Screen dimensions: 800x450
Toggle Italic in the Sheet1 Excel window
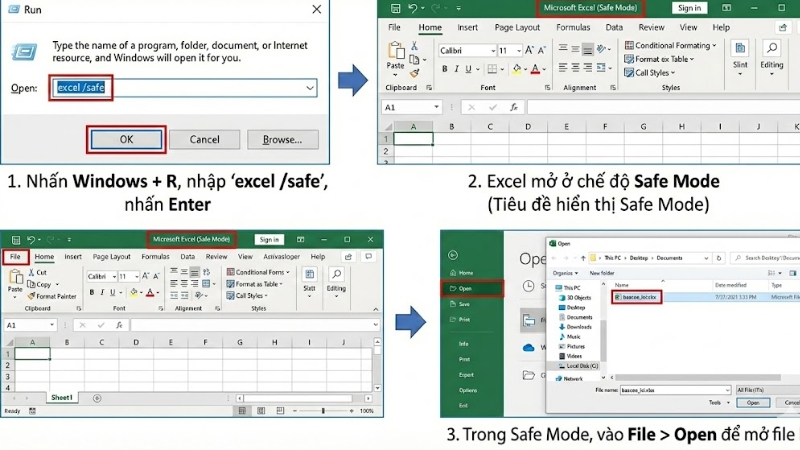coord(102,292)
